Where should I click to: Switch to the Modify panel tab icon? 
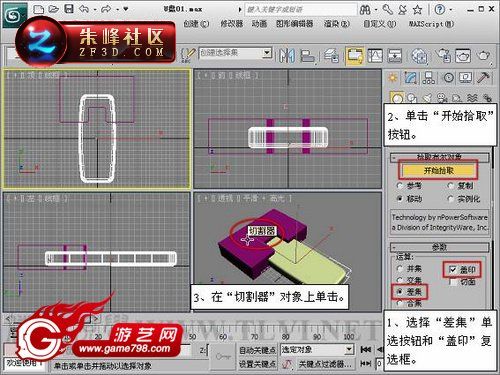(x=411, y=78)
